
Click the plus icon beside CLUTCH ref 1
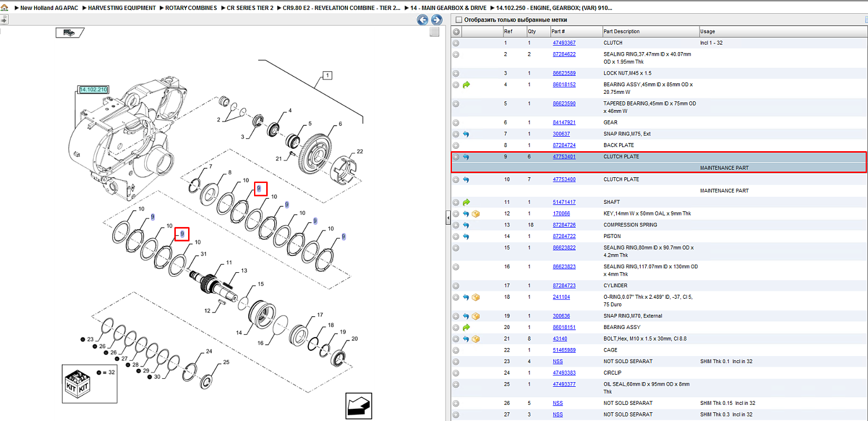pos(456,43)
